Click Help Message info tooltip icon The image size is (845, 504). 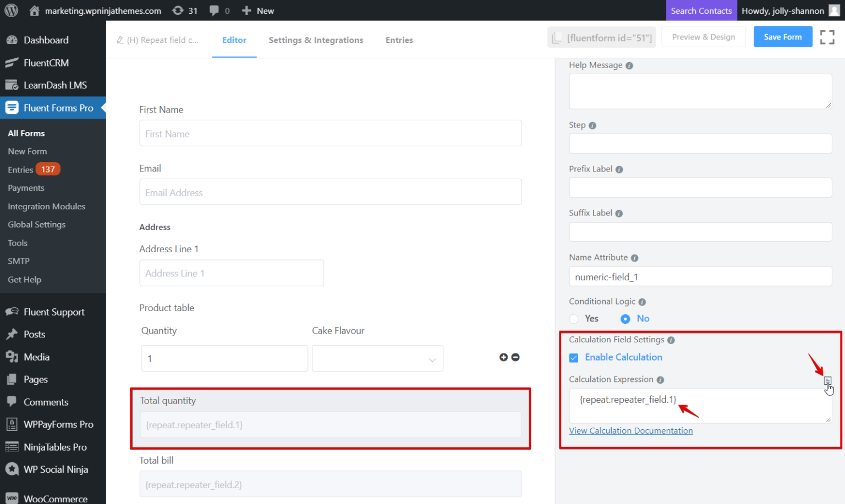pos(629,65)
